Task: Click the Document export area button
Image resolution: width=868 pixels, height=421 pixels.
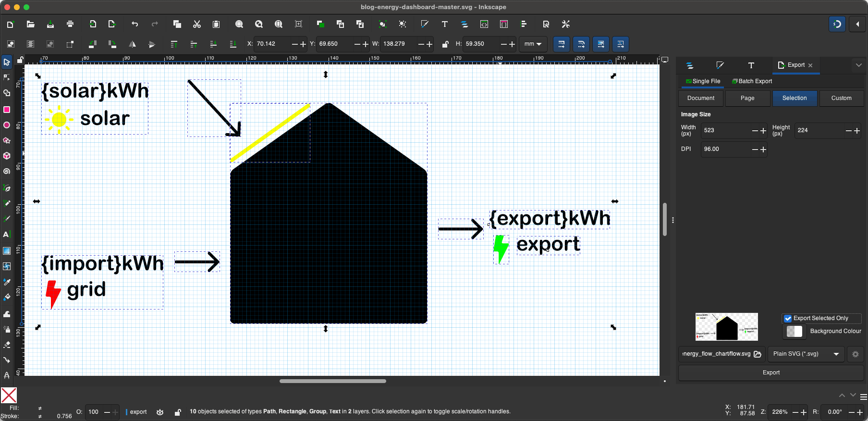Action: (x=701, y=98)
